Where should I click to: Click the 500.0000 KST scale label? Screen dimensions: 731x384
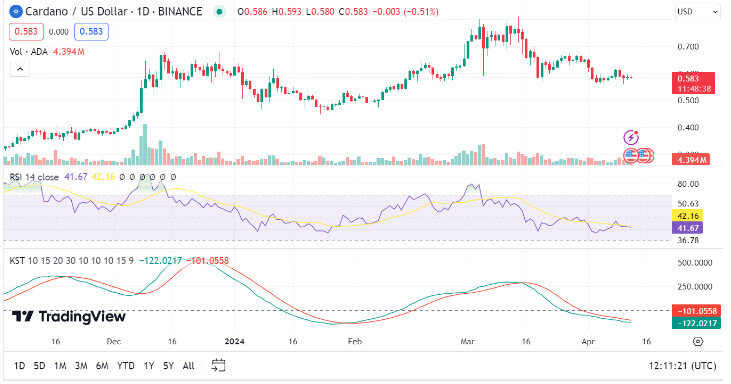pyautogui.click(x=695, y=263)
